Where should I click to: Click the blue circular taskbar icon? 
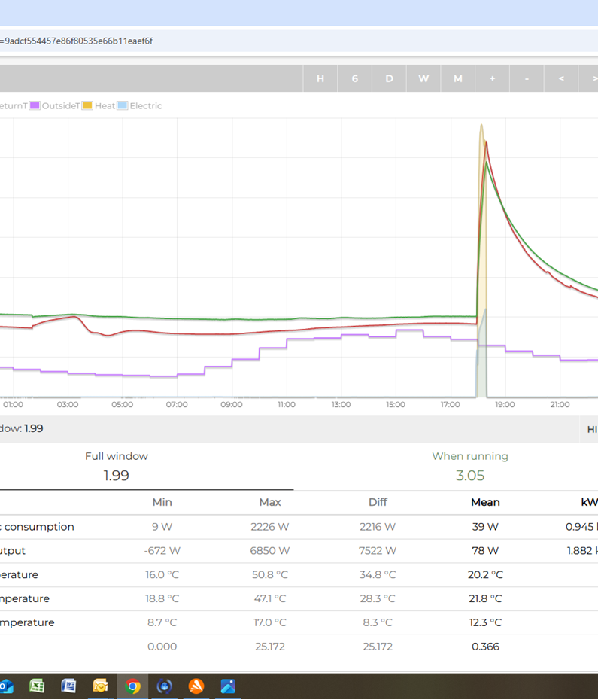tap(164, 686)
